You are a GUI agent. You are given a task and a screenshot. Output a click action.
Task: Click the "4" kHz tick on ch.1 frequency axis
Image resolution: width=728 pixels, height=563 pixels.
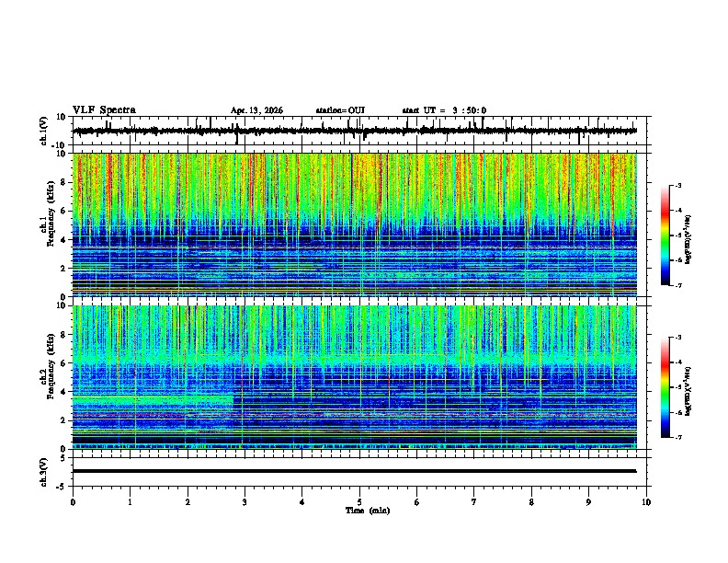tap(63, 240)
